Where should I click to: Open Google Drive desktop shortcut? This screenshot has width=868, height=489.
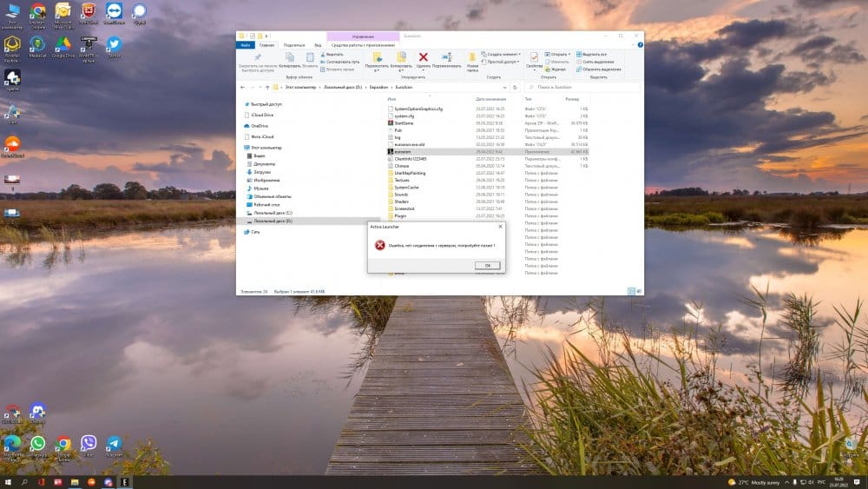tap(62, 46)
